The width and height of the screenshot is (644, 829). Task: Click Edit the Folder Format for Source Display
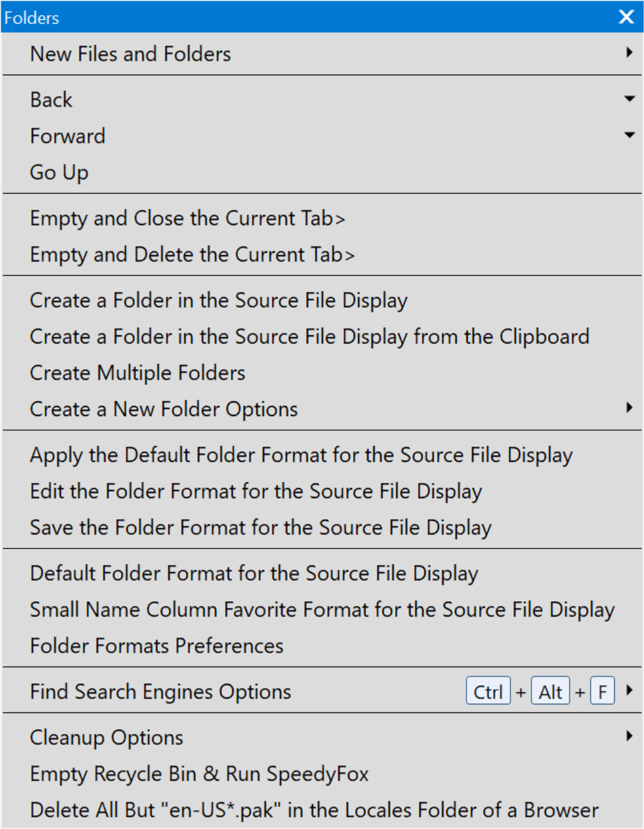256,491
